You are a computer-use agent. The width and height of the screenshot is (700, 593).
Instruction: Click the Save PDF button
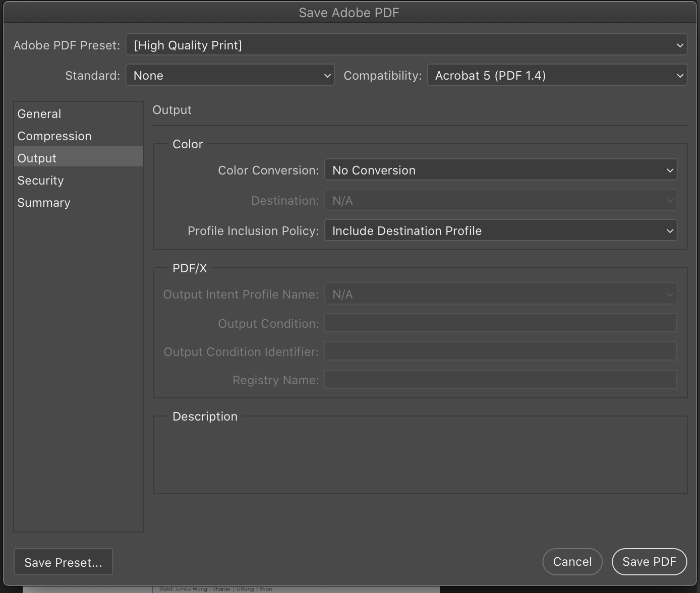[x=649, y=561]
